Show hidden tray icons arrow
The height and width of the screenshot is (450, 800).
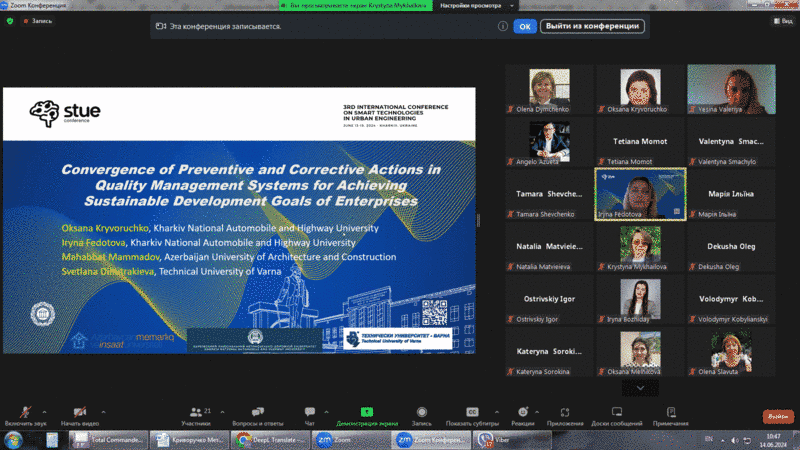722,440
